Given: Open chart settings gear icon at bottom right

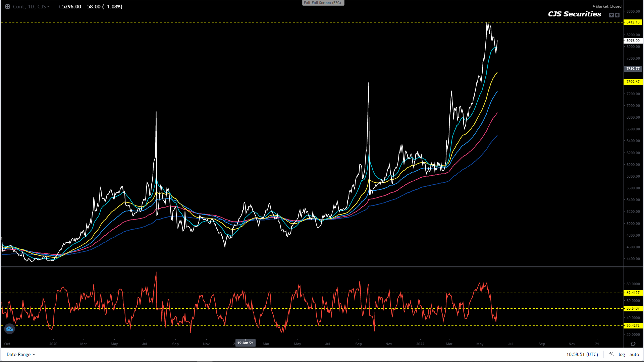Looking at the screenshot, I should [x=633, y=344].
